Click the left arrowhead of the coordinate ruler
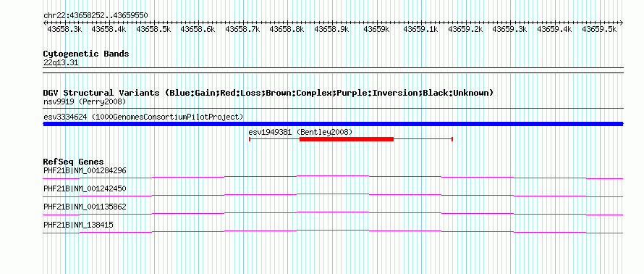The image size is (644, 274). pos(45,22)
